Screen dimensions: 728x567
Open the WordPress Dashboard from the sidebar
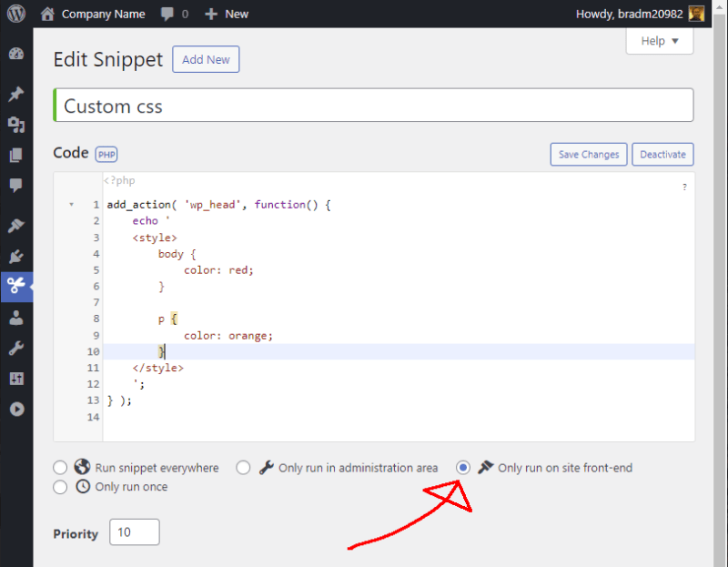point(16,54)
